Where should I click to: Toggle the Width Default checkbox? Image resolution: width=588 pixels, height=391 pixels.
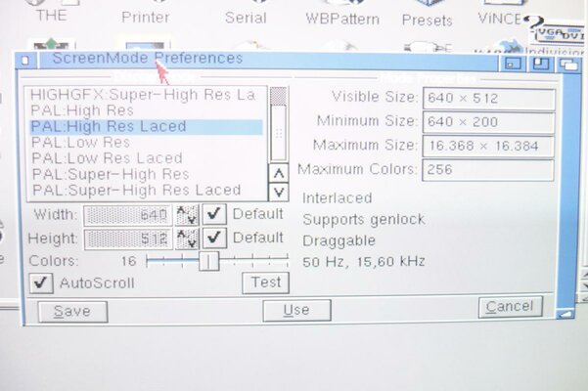click(215, 214)
